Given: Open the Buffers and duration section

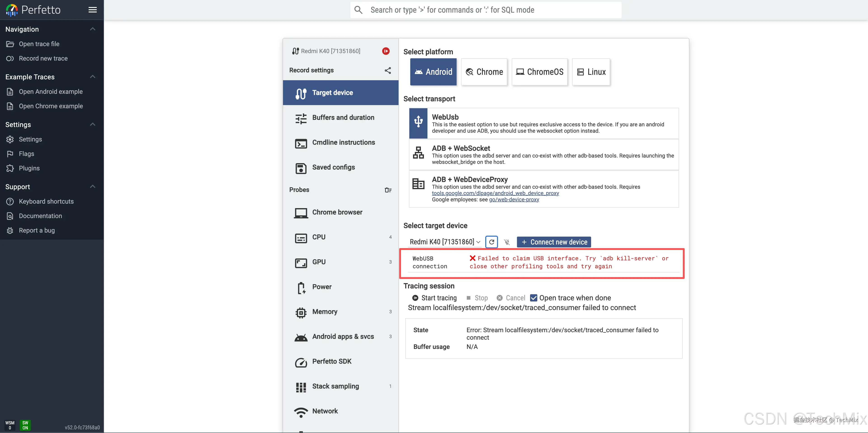Looking at the screenshot, I should [x=343, y=118].
